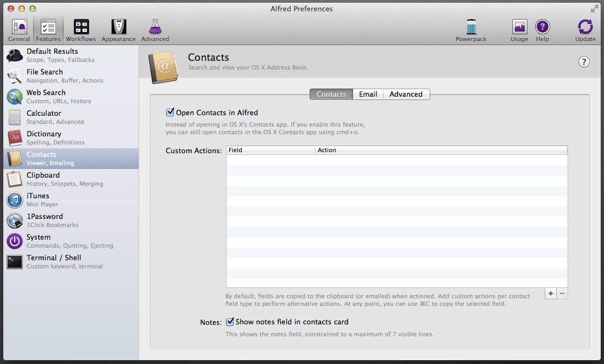Select the iTunes music note icon

(15, 200)
